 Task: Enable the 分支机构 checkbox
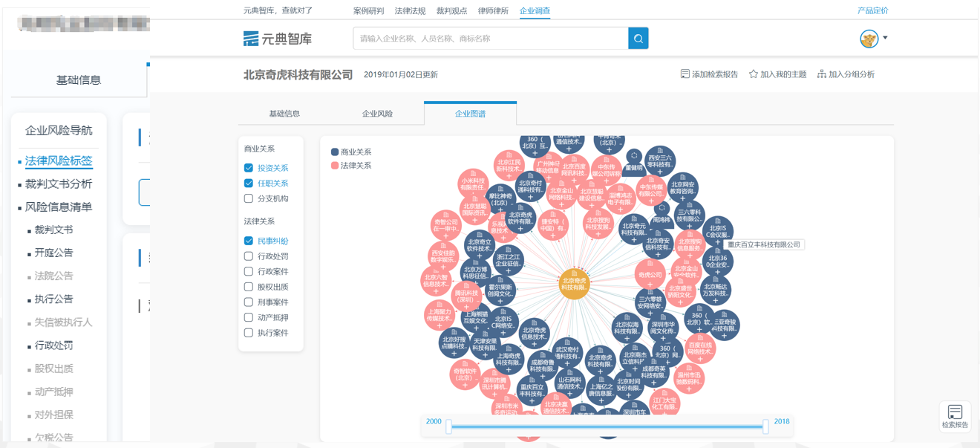pos(249,198)
